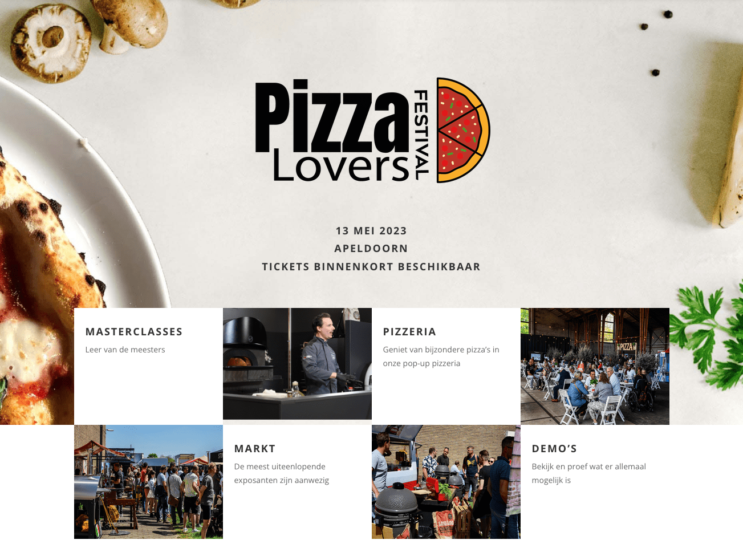
Task: Click 'De meest uiteenlopende exposanten' description
Action: click(282, 473)
